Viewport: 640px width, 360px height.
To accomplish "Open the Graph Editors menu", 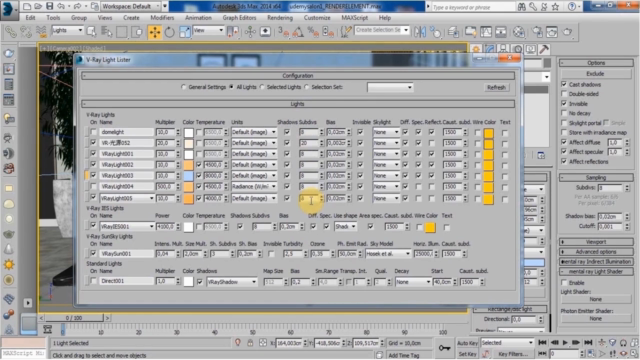I will 239,18.
